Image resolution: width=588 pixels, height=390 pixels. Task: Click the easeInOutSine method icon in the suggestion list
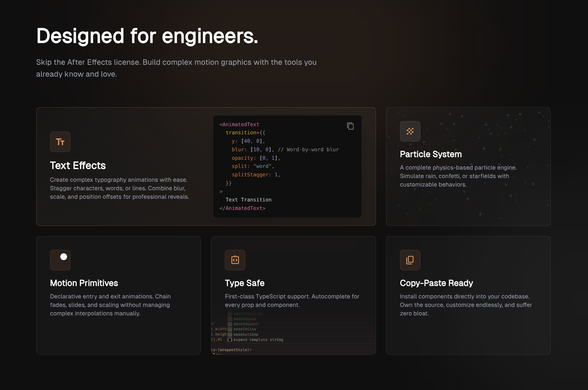click(x=230, y=314)
